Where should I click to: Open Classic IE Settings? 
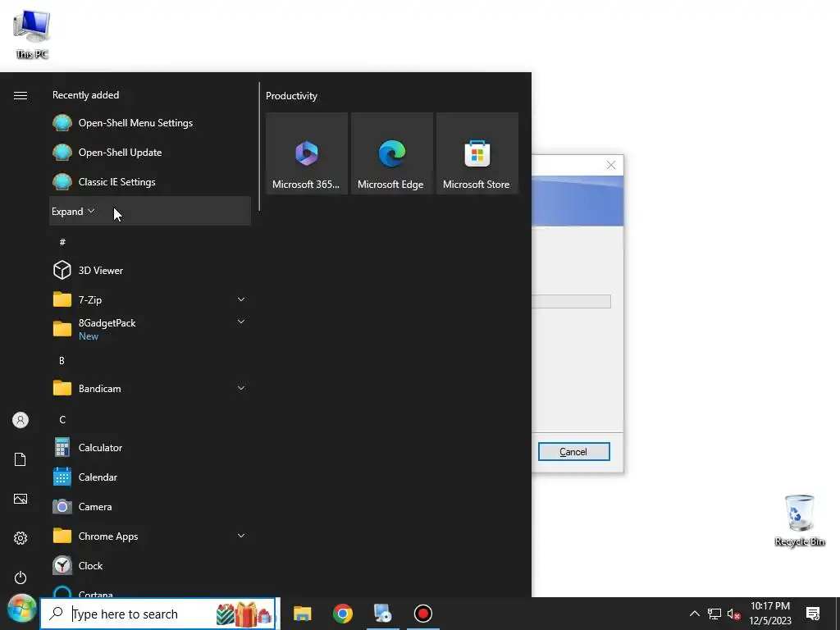tap(150, 181)
